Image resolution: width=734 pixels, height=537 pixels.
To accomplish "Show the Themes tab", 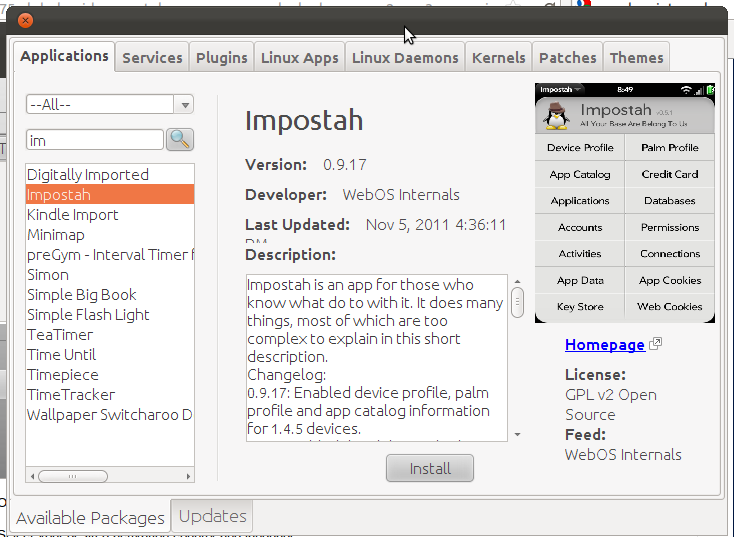I will click(x=636, y=58).
